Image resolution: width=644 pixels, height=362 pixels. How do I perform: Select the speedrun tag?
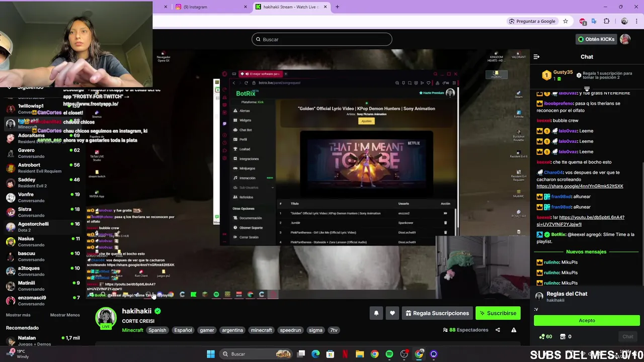tap(290, 330)
